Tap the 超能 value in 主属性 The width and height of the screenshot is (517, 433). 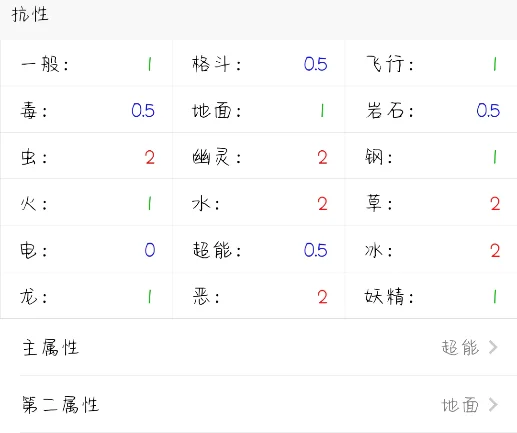[x=460, y=347]
